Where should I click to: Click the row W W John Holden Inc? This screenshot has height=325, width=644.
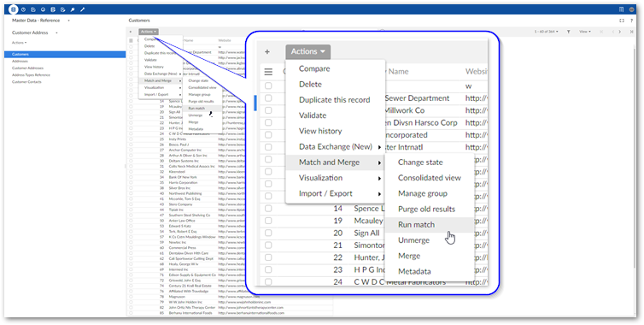click(x=230, y=302)
